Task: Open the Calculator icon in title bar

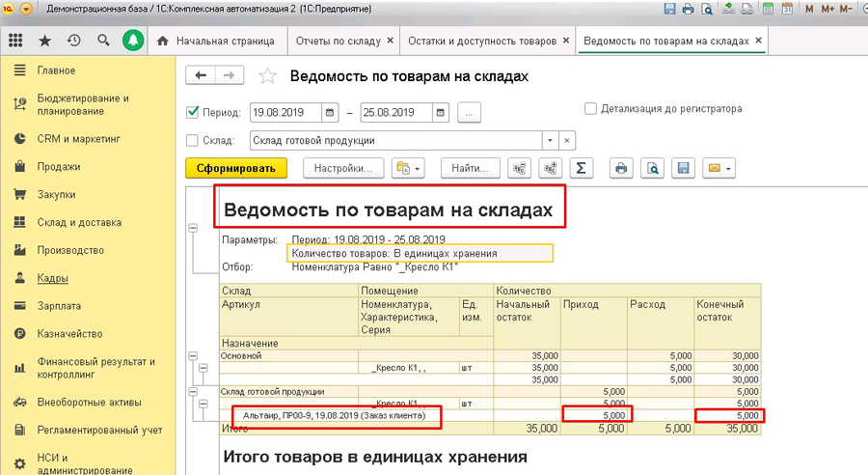Action: click(x=769, y=9)
